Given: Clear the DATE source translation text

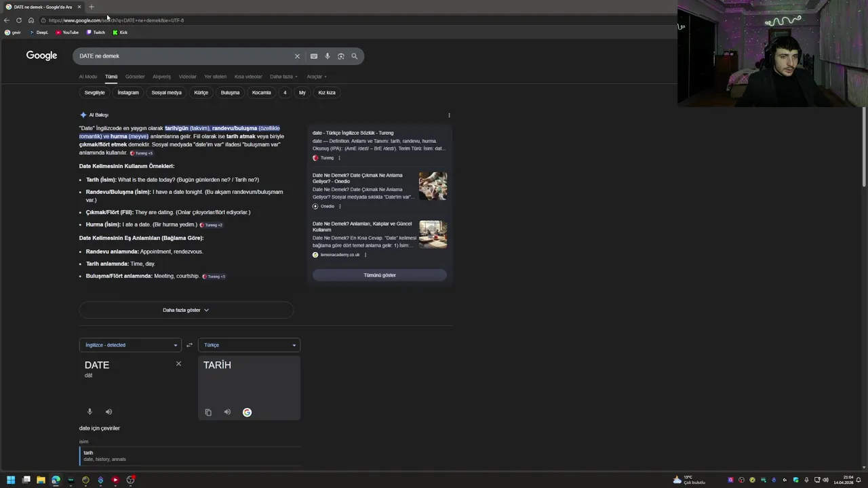Looking at the screenshot, I should [178, 364].
